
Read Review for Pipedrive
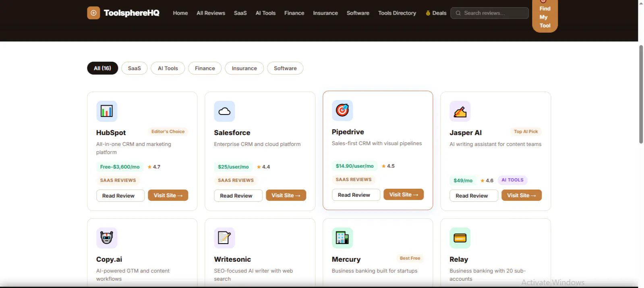click(x=356, y=195)
